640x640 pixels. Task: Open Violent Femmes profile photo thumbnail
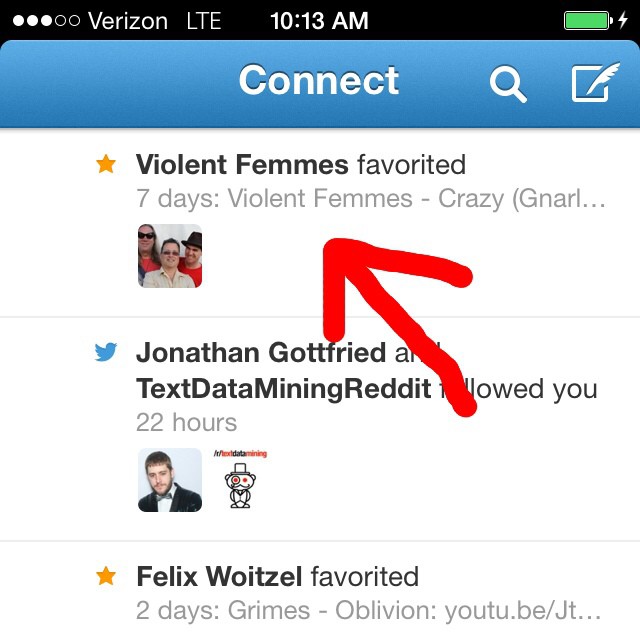coord(170,256)
